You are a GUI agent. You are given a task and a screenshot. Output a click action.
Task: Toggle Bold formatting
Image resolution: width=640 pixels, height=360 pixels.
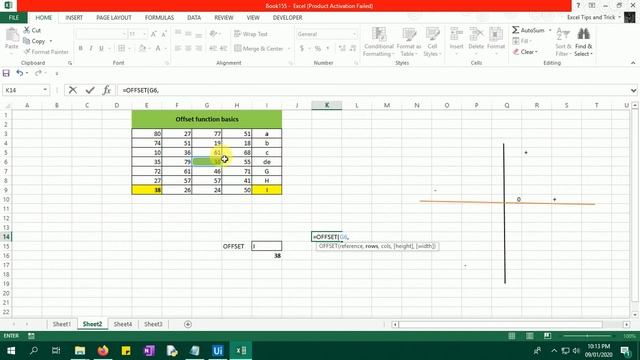pyautogui.click(x=80, y=49)
